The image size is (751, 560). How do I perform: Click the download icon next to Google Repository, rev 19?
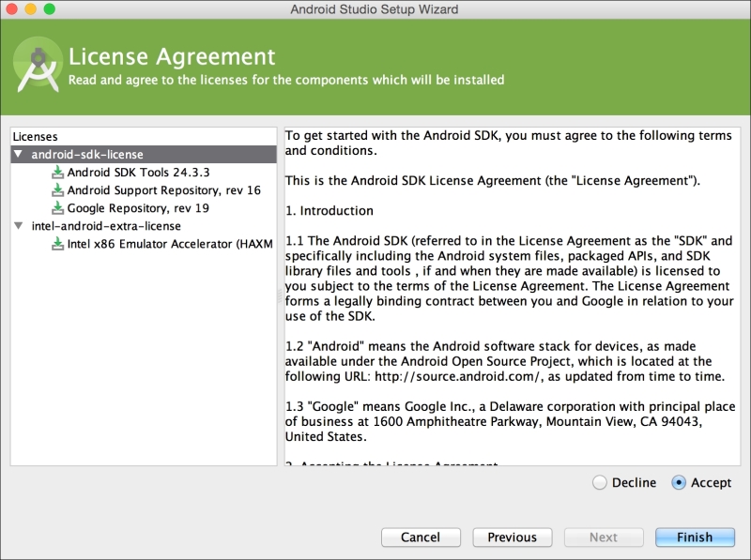pos(58,208)
